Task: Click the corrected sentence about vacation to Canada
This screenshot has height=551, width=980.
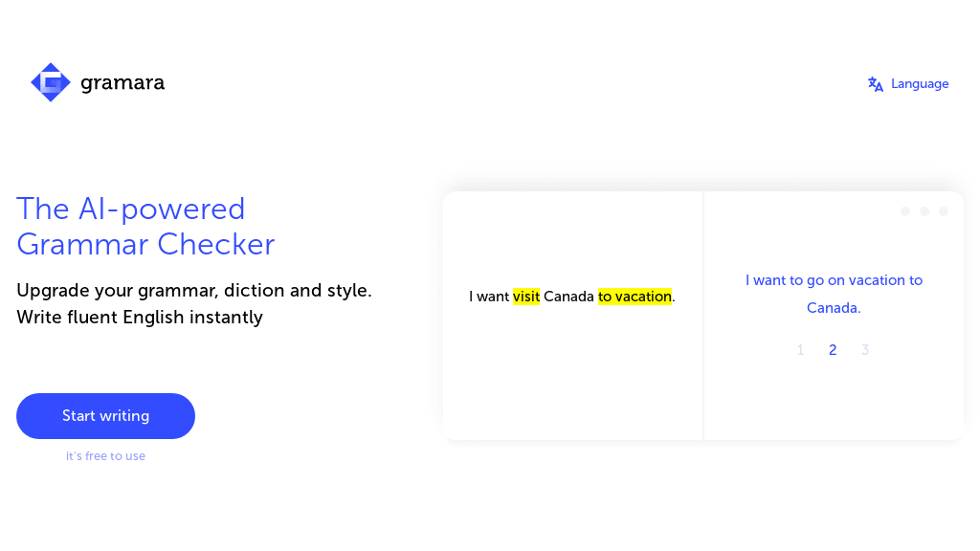Action: click(834, 294)
